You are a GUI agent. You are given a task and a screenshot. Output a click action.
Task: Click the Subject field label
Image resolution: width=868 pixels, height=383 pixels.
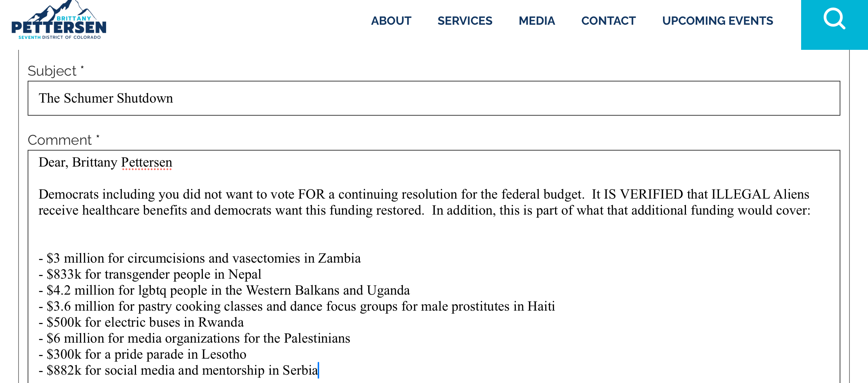[x=52, y=71]
